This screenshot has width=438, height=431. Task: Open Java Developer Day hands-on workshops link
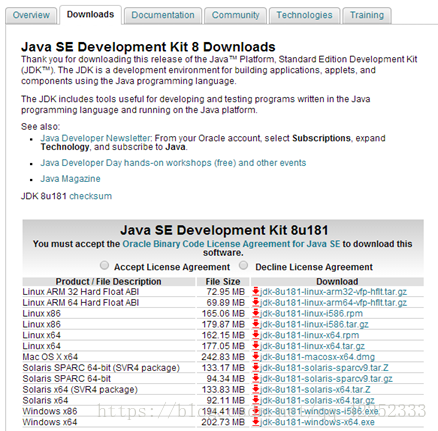point(173,163)
